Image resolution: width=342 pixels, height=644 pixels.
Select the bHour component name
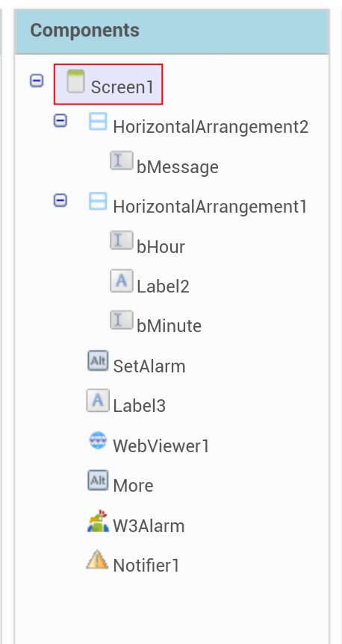tap(161, 247)
